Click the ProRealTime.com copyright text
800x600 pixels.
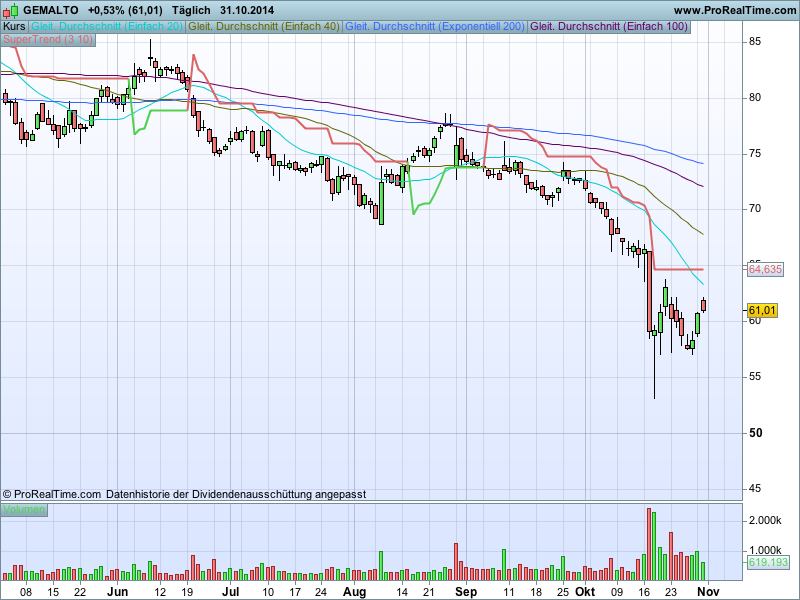click(x=52, y=494)
